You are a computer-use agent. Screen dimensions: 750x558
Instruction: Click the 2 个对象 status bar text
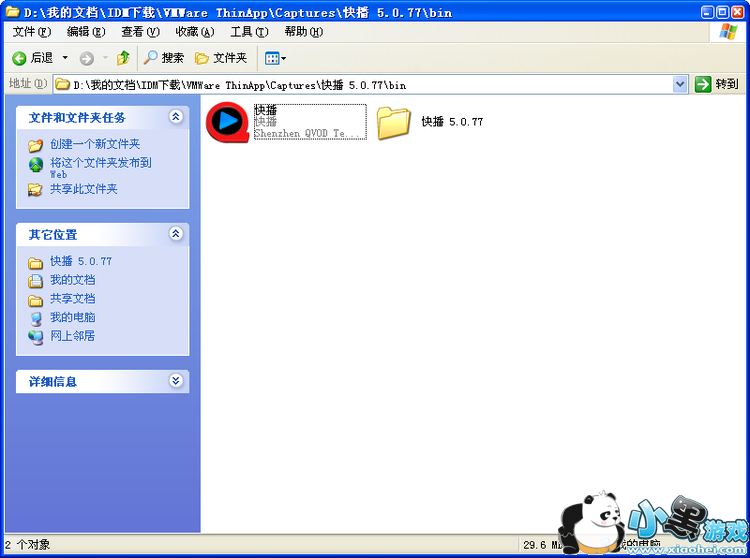click(x=27, y=545)
